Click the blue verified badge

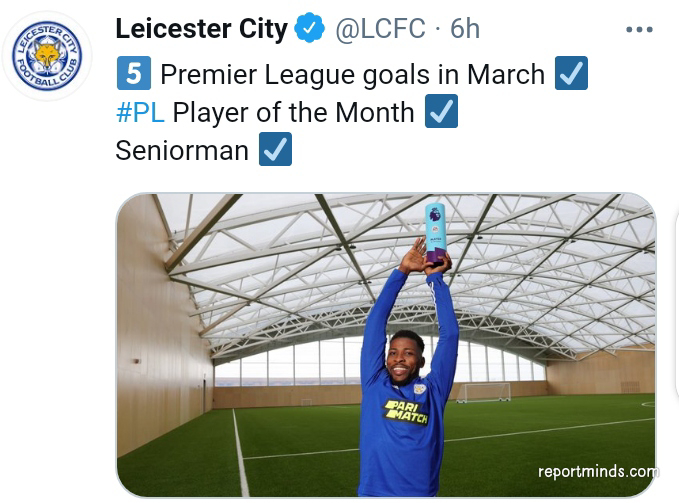(x=310, y=30)
